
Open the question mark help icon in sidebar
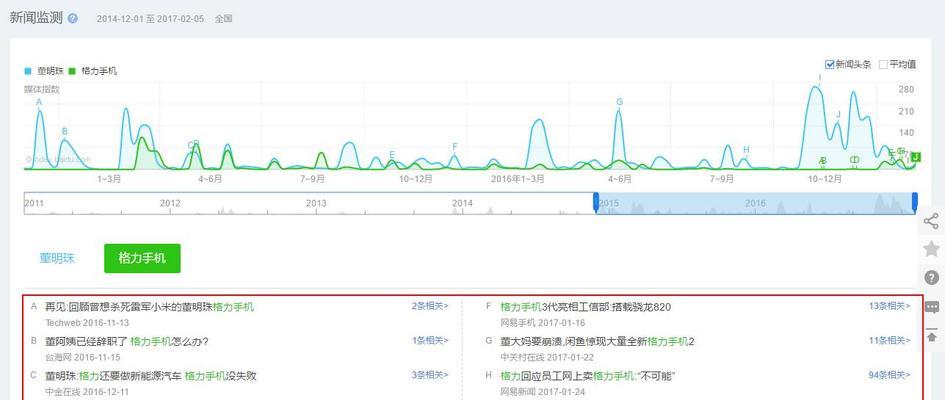point(931,277)
